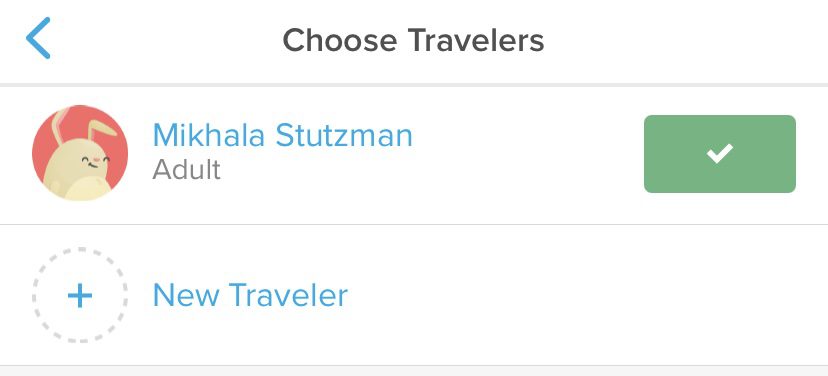828x376 pixels.
Task: Tap the word Travelers in the title
Action: point(476,40)
